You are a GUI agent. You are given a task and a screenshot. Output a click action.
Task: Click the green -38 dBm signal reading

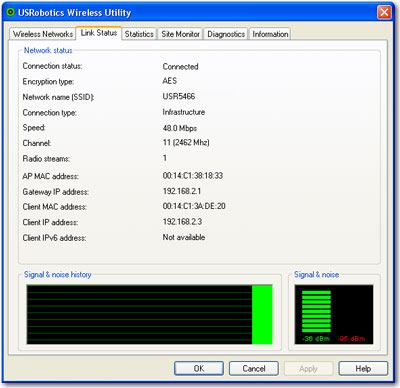pyautogui.click(x=316, y=339)
